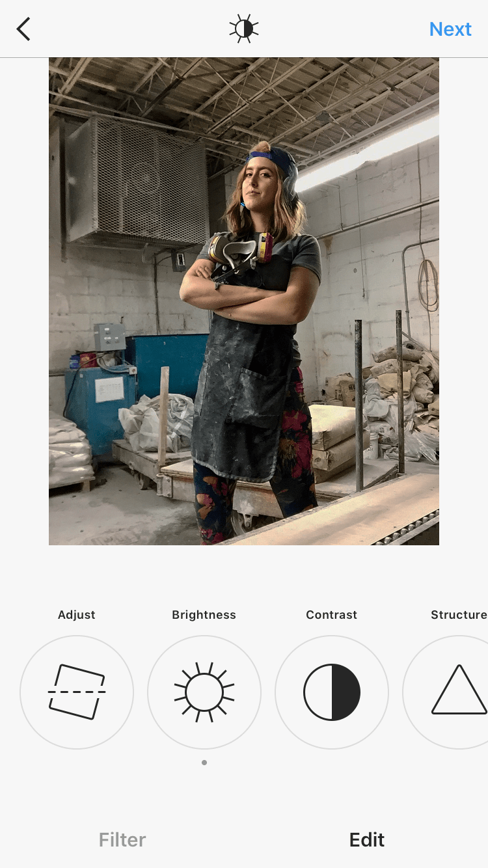
Task: Tap the Contrast text label
Action: [x=332, y=615]
